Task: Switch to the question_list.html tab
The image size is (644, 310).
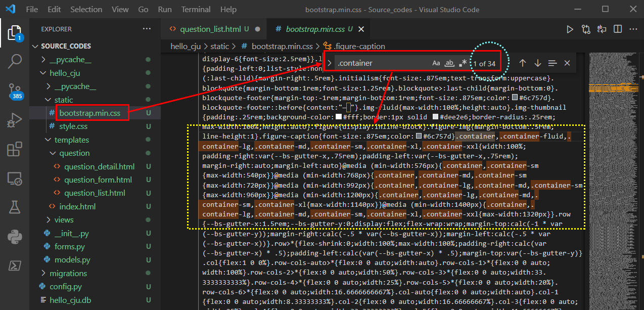Action: click(214, 29)
